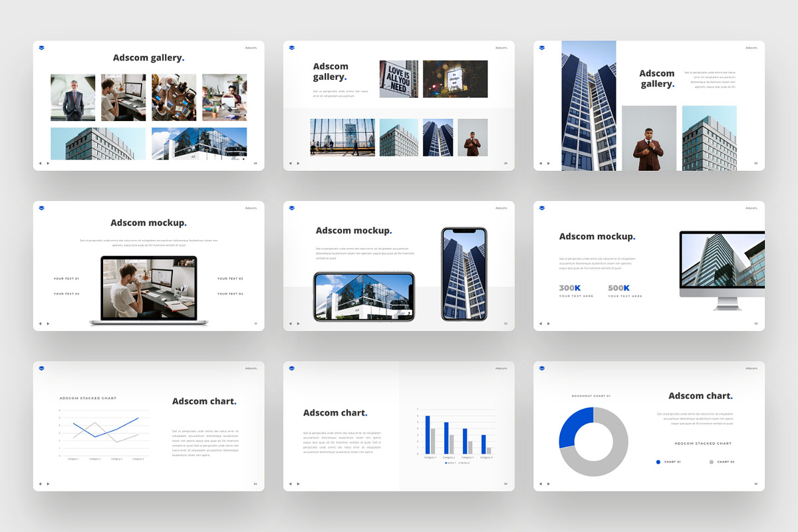Click the blue 'CHART 01' legend dot
The width and height of the screenshot is (798, 532).
point(658,462)
